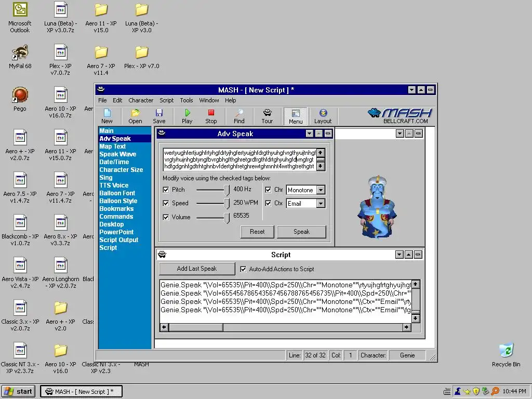
Task: Open the Edit menu
Action: click(117, 100)
